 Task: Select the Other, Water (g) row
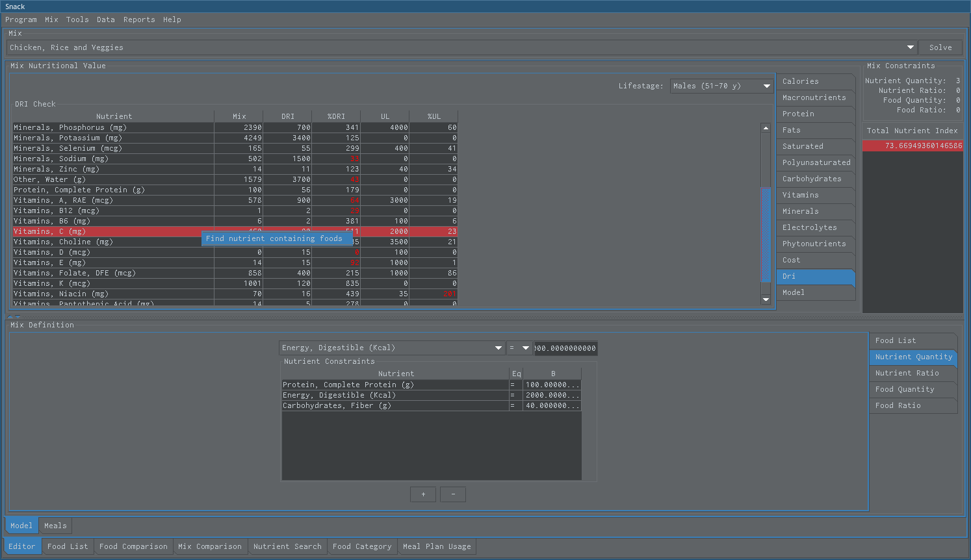235,179
